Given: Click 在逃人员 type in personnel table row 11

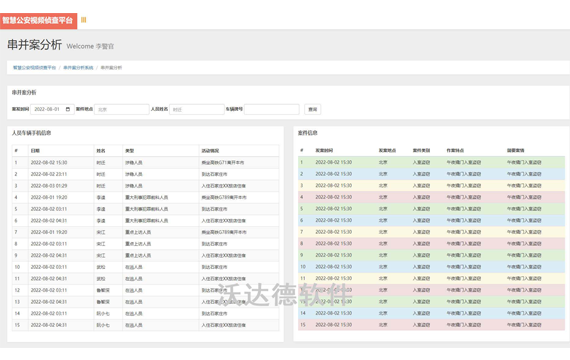Looking at the screenshot, I should pyautogui.click(x=134, y=279).
